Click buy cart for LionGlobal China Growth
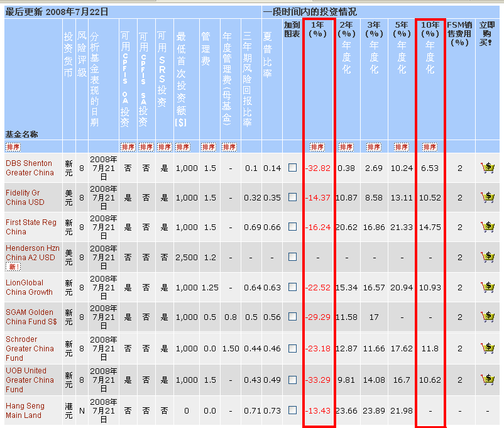 click(x=486, y=287)
